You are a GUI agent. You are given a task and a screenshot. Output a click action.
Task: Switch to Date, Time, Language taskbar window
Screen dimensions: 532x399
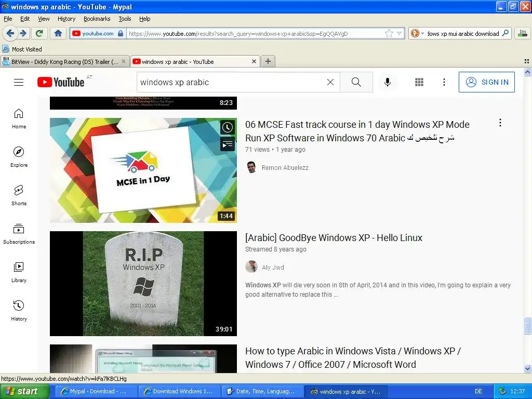click(262, 391)
